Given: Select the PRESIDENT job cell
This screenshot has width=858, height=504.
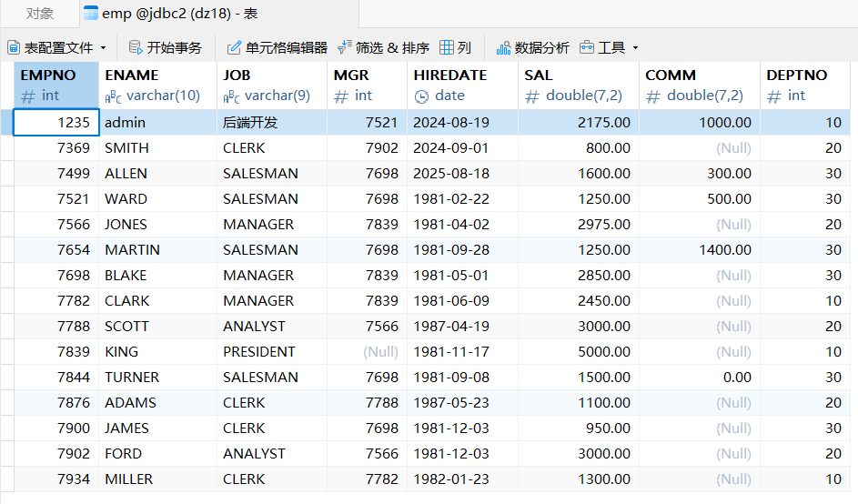Looking at the screenshot, I should click(x=272, y=352).
